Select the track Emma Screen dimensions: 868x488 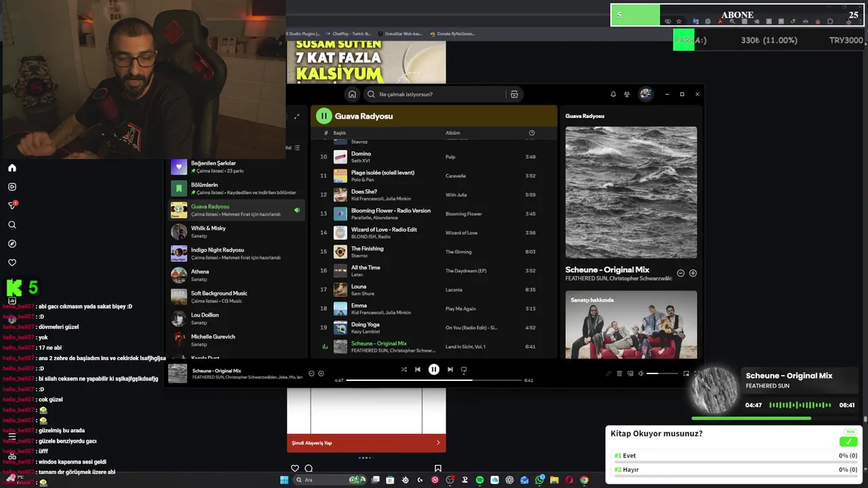tap(434, 308)
